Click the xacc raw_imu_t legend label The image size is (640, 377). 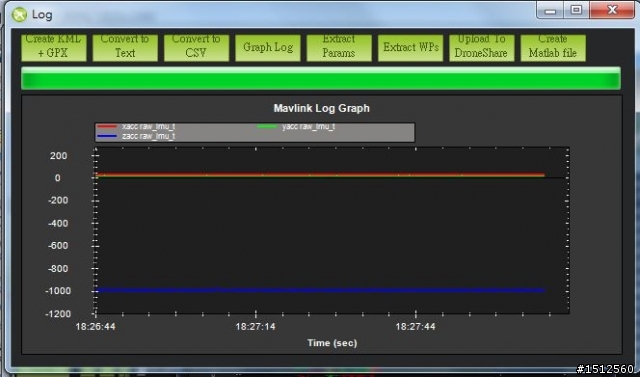point(148,126)
